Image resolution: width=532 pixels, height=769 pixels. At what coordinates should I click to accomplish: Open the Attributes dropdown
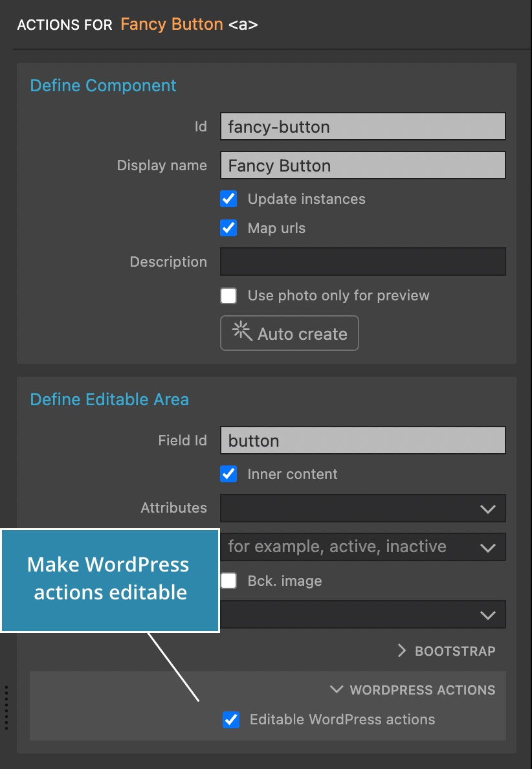363,508
